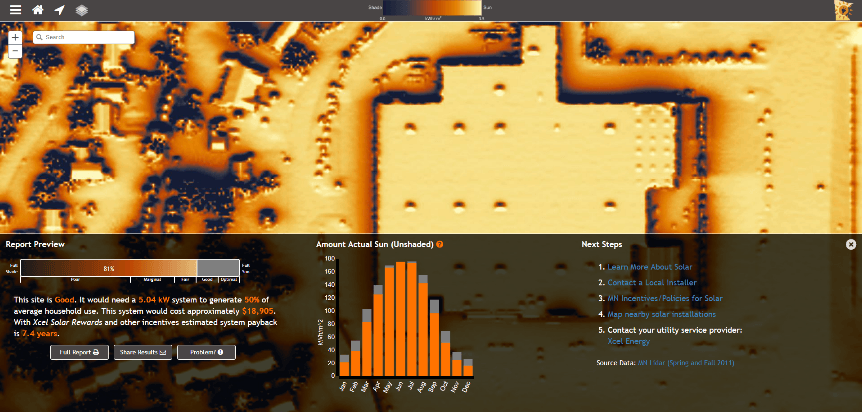Open MN Incentives/Policies for Solar link
Image resolution: width=862 pixels, height=412 pixels.
click(x=665, y=298)
